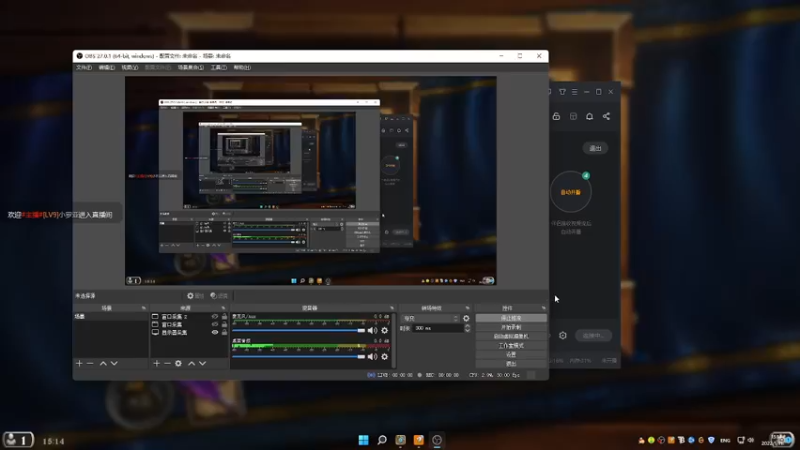Detach the Audio Mixer dock panel

coord(392,308)
